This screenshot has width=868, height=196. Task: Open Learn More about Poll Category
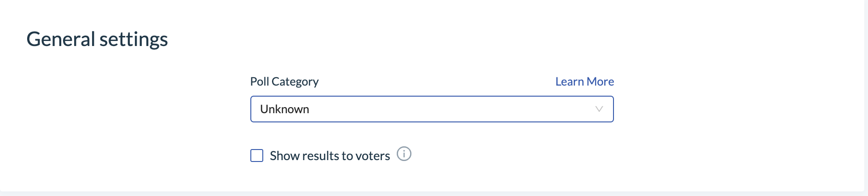[584, 81]
